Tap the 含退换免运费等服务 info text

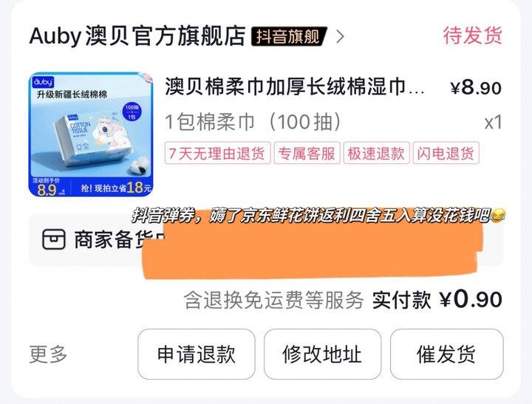pos(274,300)
